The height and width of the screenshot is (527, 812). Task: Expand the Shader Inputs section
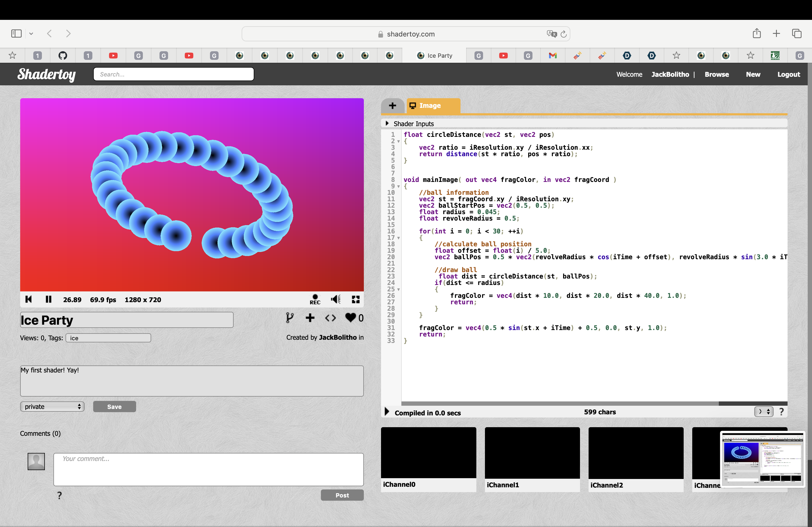[x=387, y=123]
